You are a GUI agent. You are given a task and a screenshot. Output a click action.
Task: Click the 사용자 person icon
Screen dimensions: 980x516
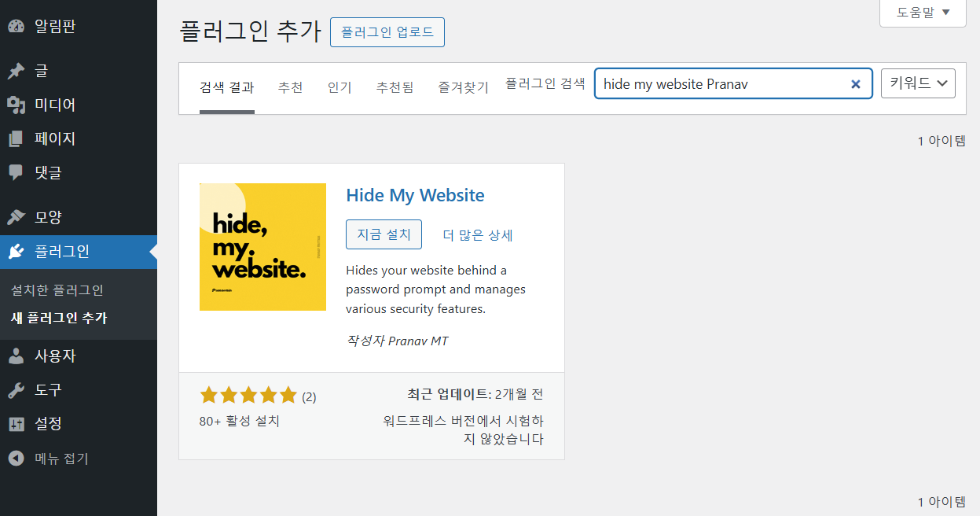pos(17,356)
